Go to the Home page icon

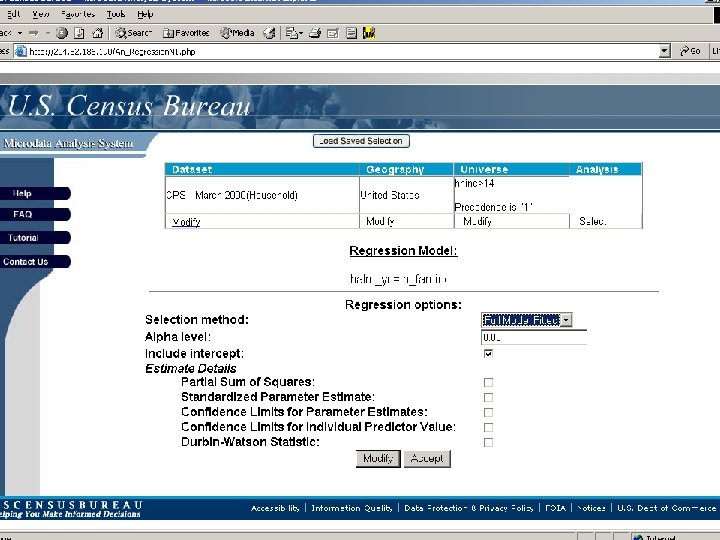(x=97, y=33)
